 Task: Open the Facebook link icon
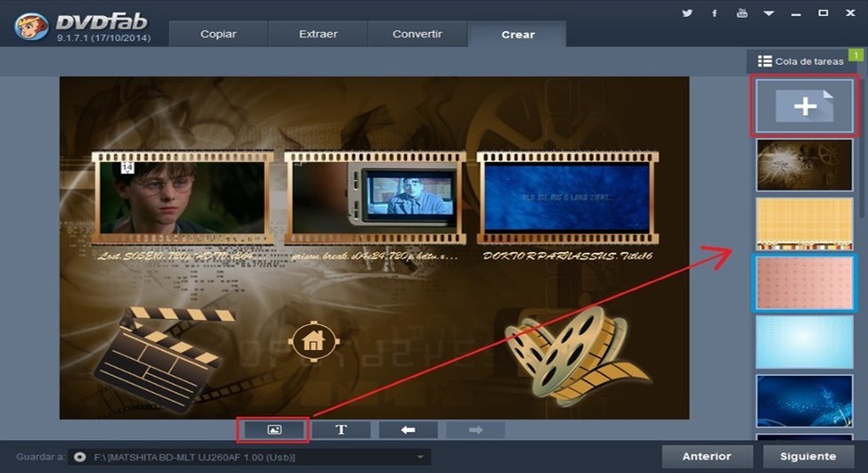[x=715, y=12]
